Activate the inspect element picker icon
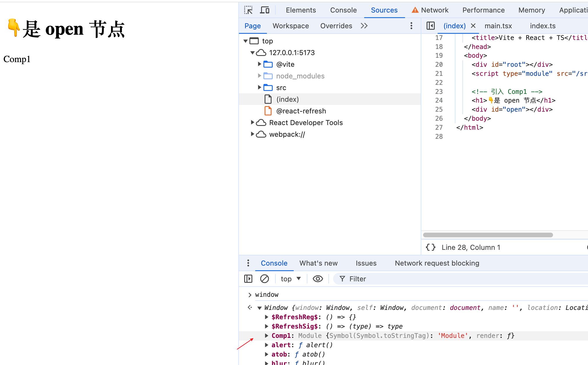Viewport: 588px width, 365px height. pyautogui.click(x=248, y=10)
